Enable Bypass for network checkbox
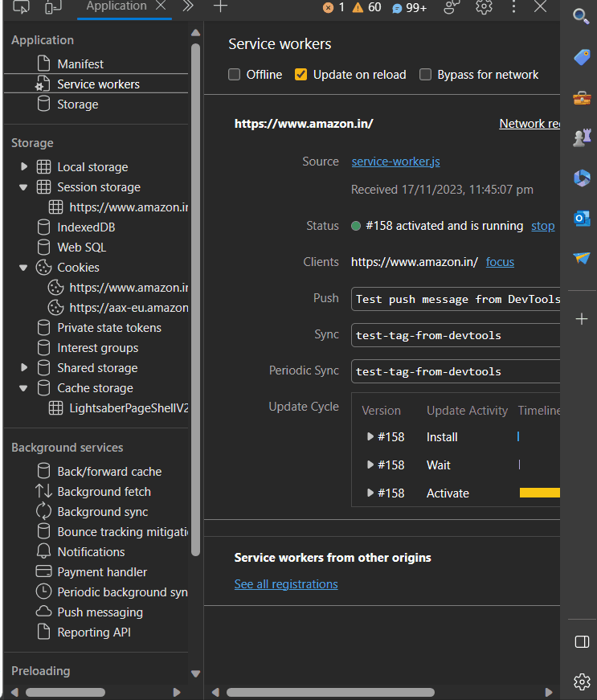The width and height of the screenshot is (597, 700). pyautogui.click(x=426, y=75)
